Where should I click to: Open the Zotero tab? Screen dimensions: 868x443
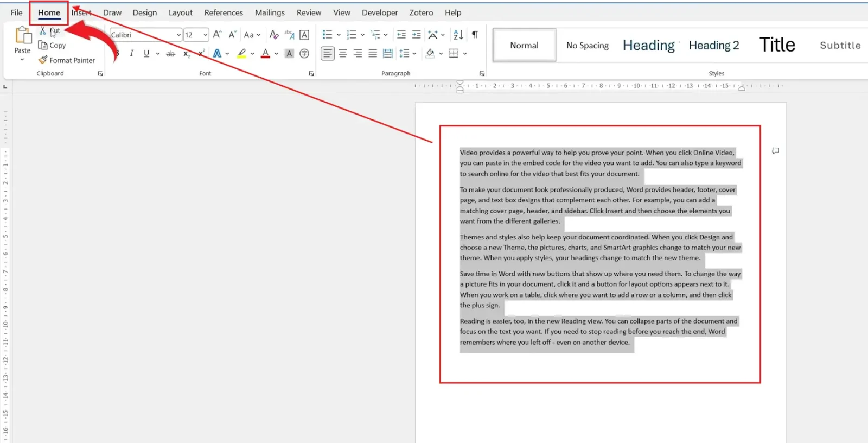tap(421, 12)
